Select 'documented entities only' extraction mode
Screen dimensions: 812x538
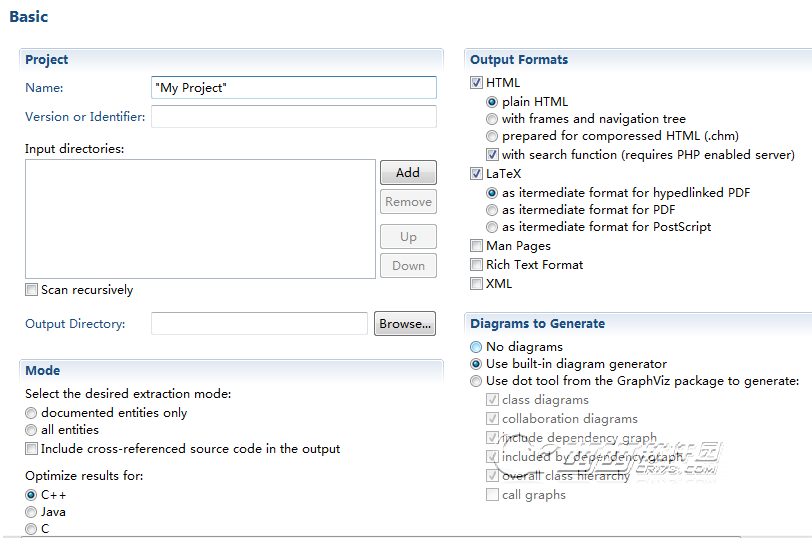(32, 413)
